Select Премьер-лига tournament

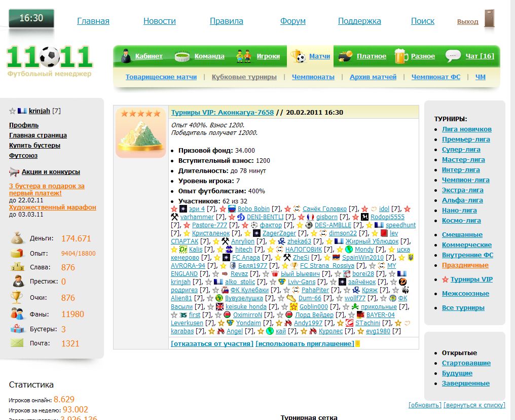coord(466,139)
